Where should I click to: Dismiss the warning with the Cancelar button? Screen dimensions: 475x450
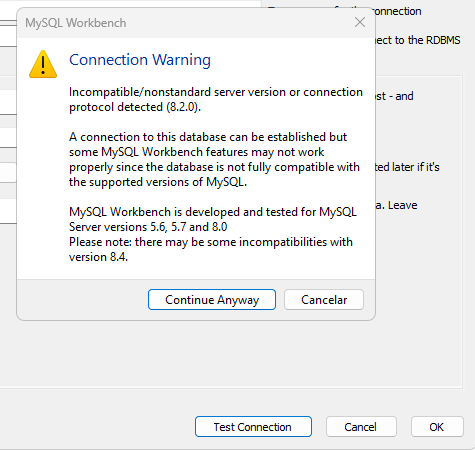pyautogui.click(x=324, y=299)
